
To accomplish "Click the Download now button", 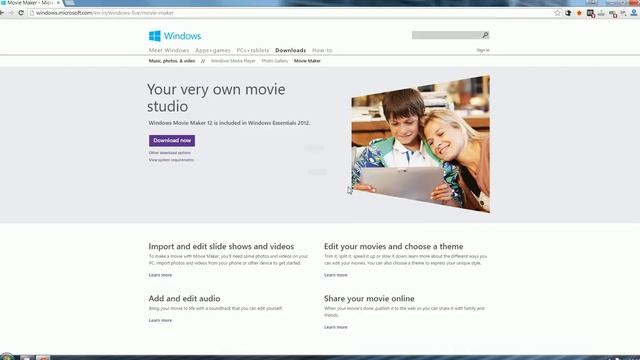I will (172, 140).
